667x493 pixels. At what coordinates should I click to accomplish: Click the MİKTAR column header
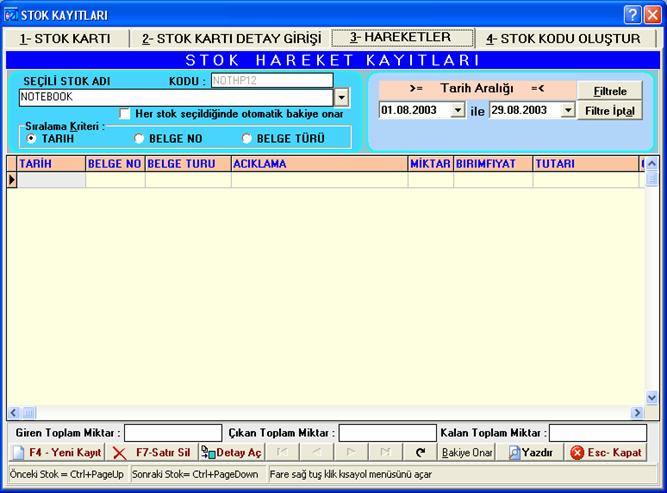(x=430, y=164)
